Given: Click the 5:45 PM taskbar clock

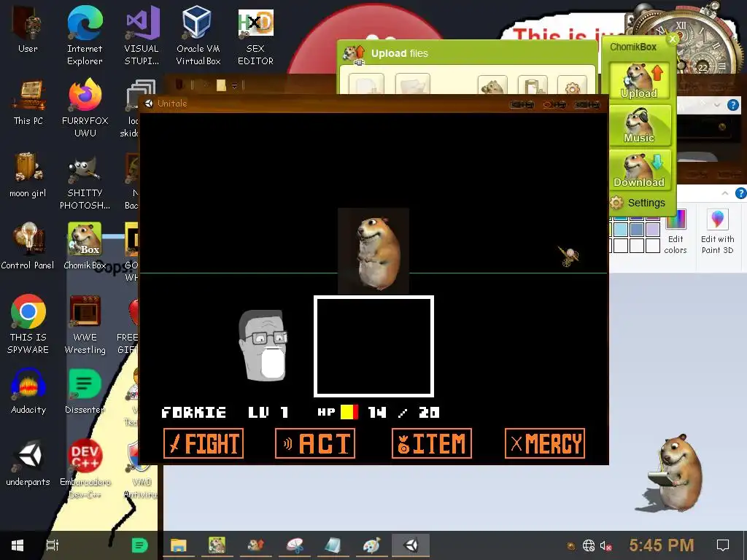Looking at the screenshot, I should tap(661, 545).
